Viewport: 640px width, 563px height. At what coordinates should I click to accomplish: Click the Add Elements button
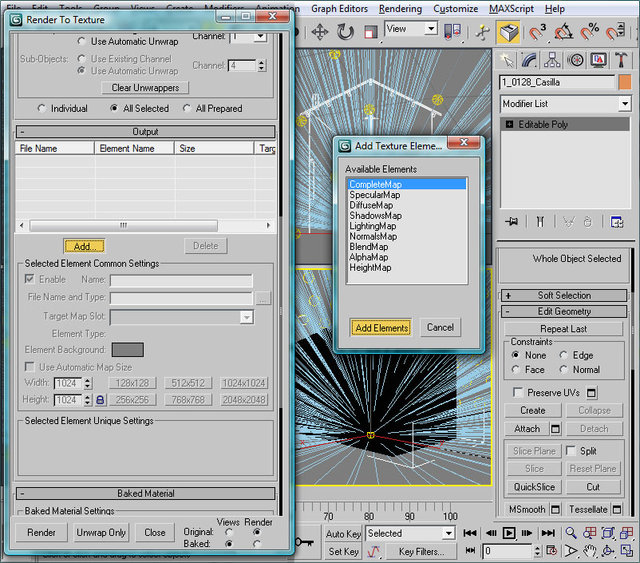(x=381, y=328)
